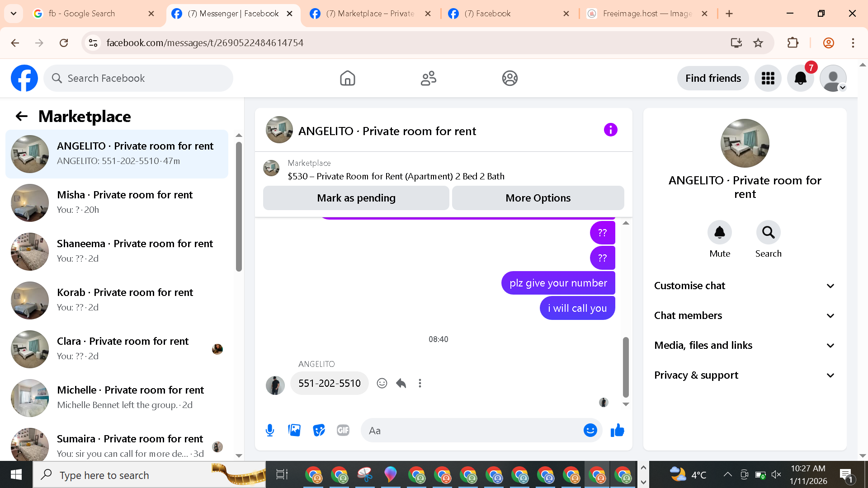Screen dimensions: 868x488
Task: Mute this conversation with the bell icon
Action: pyautogui.click(x=720, y=232)
